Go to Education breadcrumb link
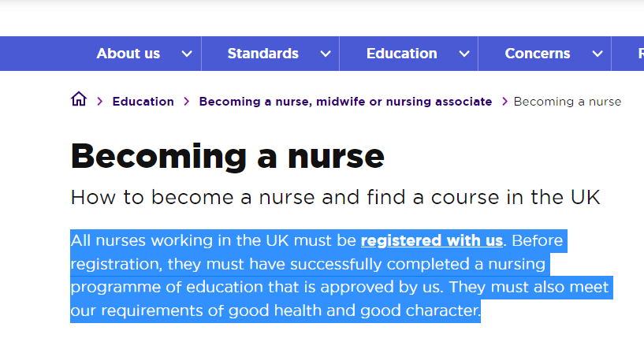 click(x=143, y=102)
